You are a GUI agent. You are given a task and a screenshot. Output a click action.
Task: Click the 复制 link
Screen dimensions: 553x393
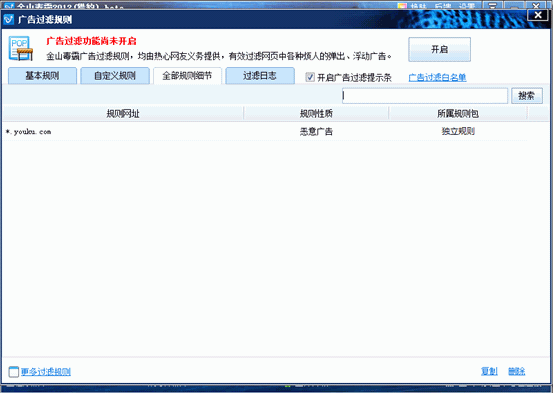(x=489, y=371)
